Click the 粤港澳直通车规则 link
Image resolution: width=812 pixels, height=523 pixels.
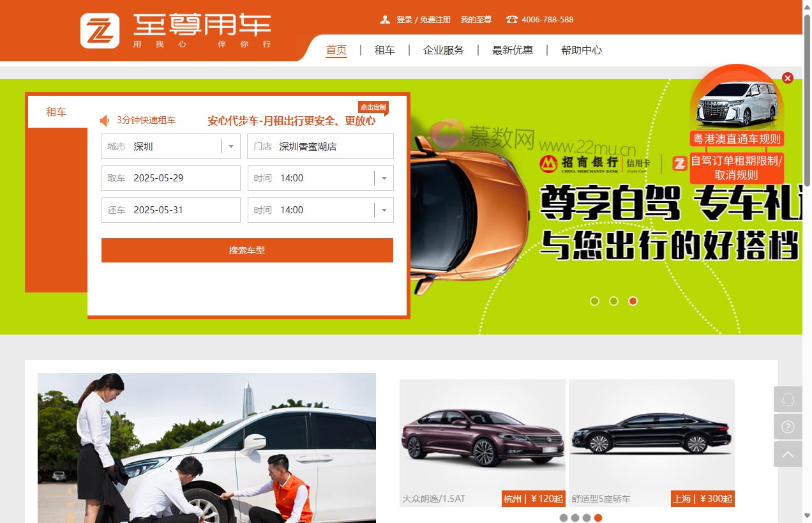point(736,139)
